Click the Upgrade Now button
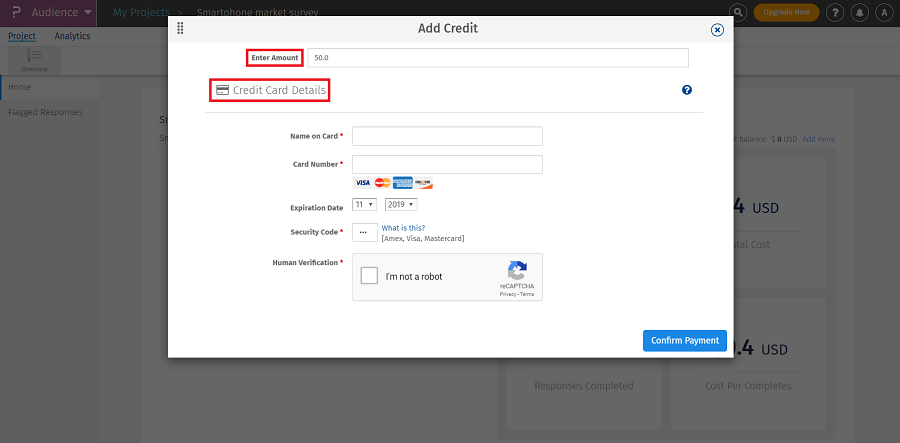Image resolution: width=900 pixels, height=443 pixels. [x=786, y=12]
